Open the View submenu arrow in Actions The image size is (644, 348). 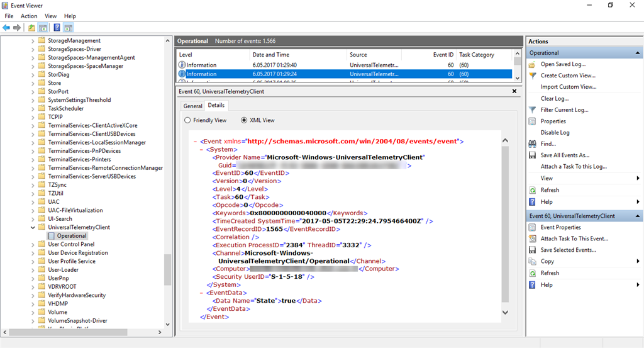(x=638, y=178)
